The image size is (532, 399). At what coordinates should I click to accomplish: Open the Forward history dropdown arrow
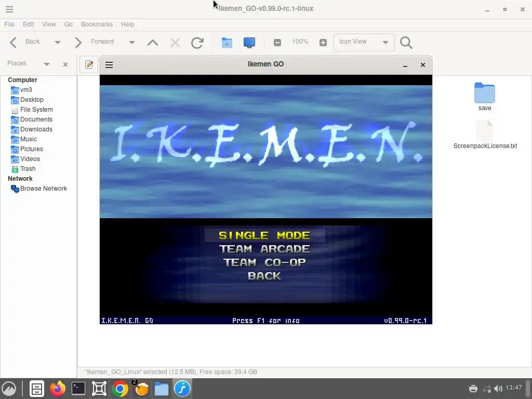click(131, 43)
